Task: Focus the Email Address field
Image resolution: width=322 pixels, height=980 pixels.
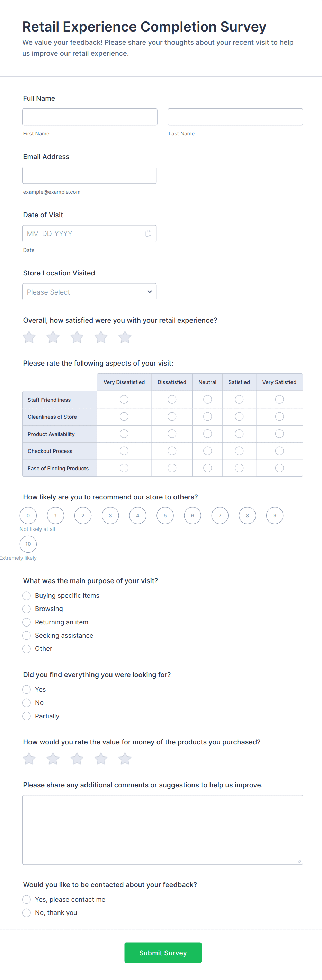Action: (x=89, y=175)
